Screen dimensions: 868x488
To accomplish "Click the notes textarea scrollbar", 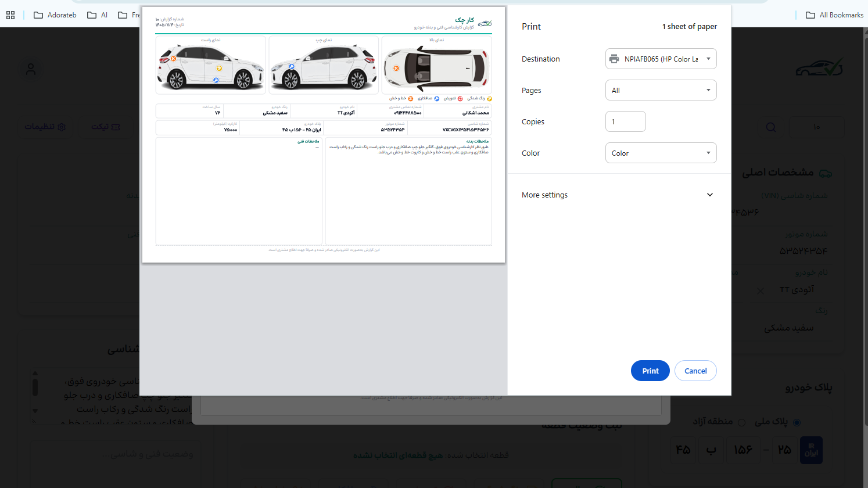I will click(35, 393).
